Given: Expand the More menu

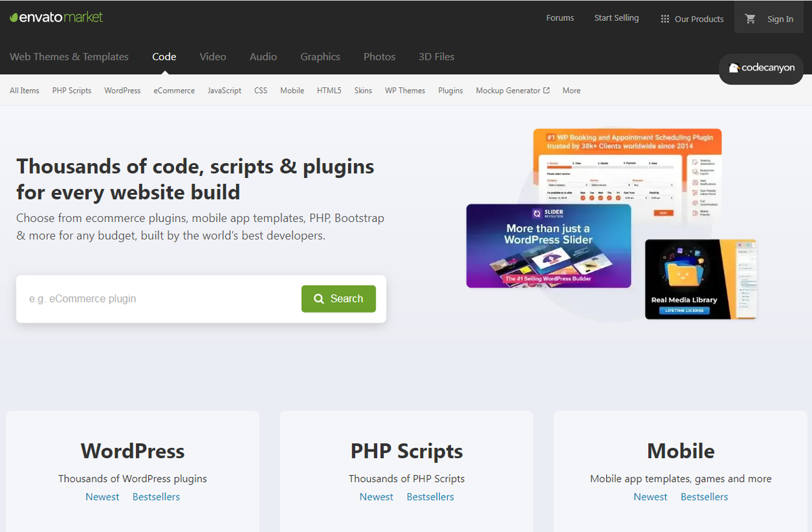Looking at the screenshot, I should tap(572, 91).
